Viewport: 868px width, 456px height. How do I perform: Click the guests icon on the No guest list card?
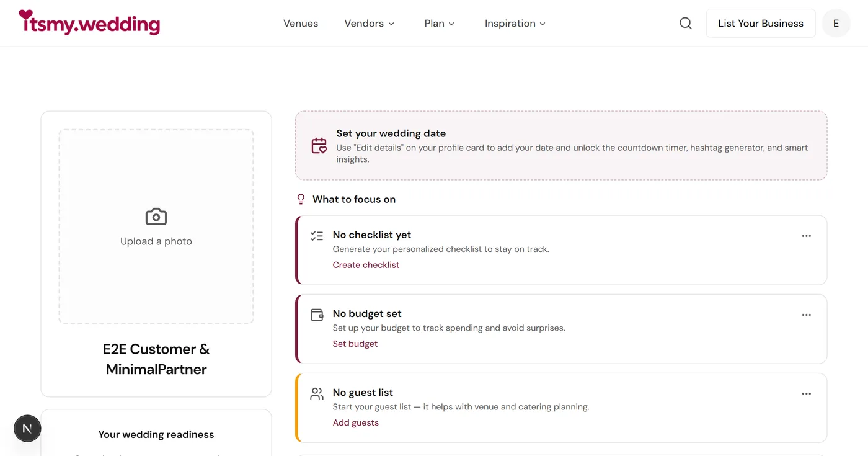(317, 393)
